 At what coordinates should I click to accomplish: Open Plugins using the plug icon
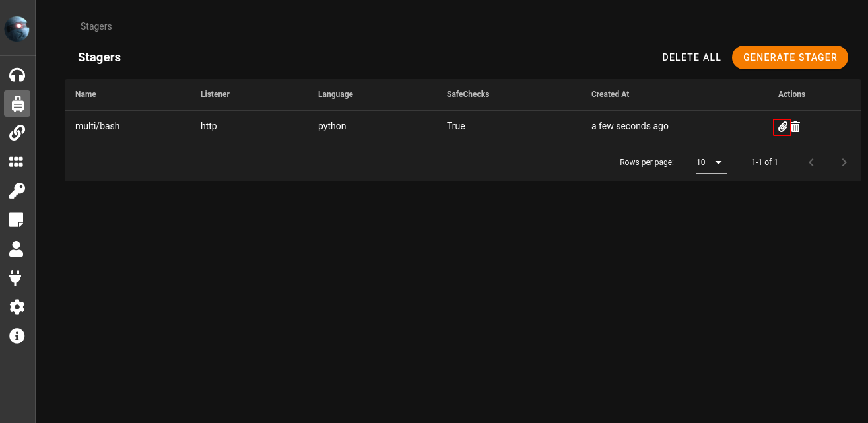point(17,278)
